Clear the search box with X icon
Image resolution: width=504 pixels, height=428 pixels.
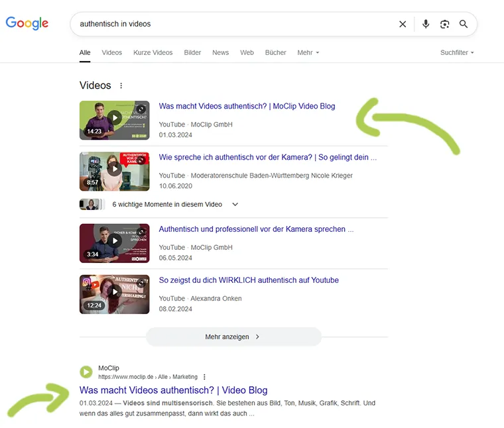(x=403, y=24)
